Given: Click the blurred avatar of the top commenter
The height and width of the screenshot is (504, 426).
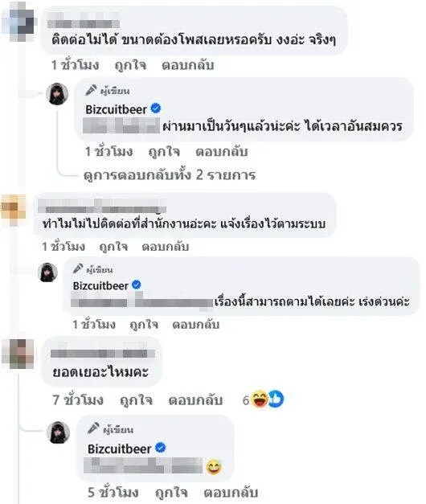Looking at the screenshot, I should point(18,22).
